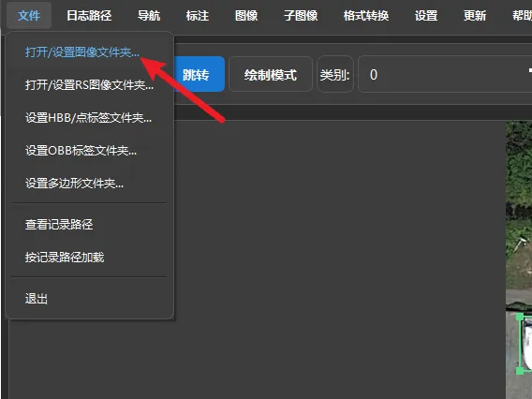This screenshot has height=399, width=532.
Task: Click the blue 跳转 button
Action: click(x=199, y=74)
